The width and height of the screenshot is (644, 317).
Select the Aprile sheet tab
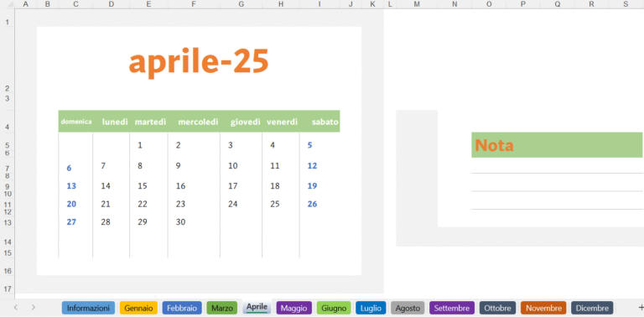[257, 307]
